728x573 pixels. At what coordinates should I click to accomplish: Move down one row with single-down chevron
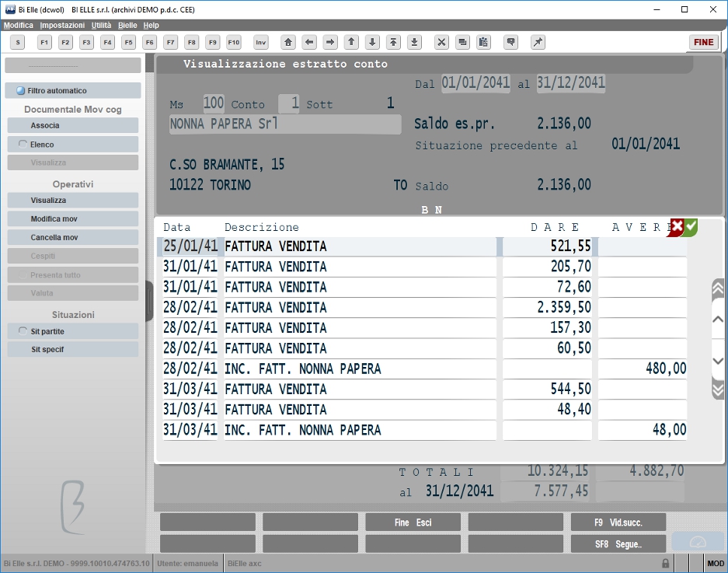tap(718, 361)
